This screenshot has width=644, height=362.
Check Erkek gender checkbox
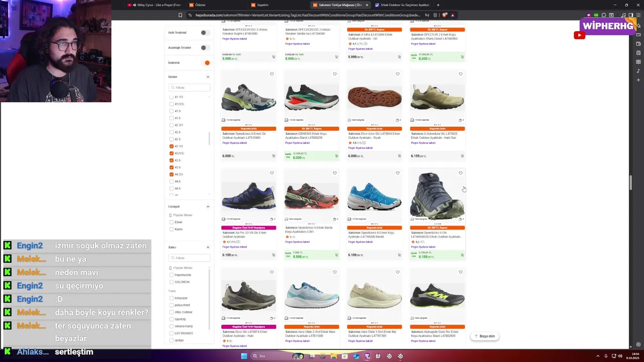pos(172,222)
